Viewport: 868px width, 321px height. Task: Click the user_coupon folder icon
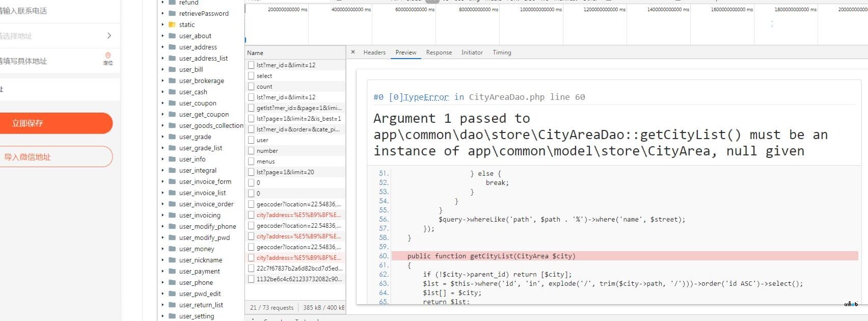click(x=172, y=103)
